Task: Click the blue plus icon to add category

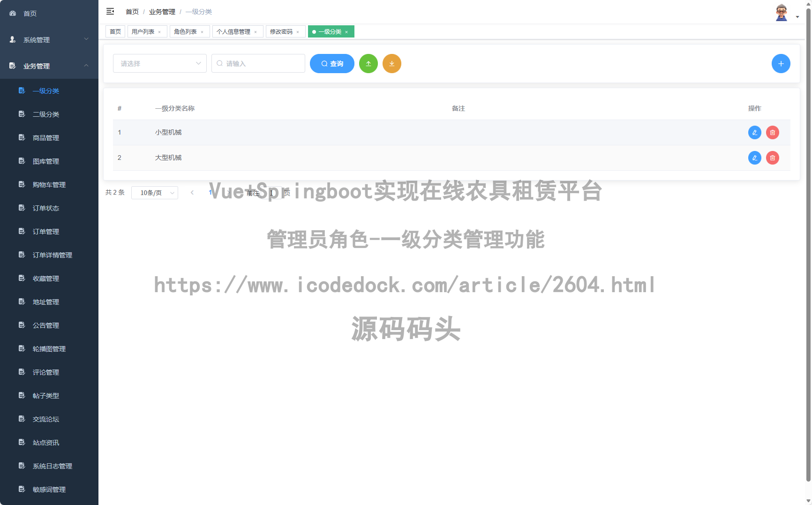Action: 781,63
